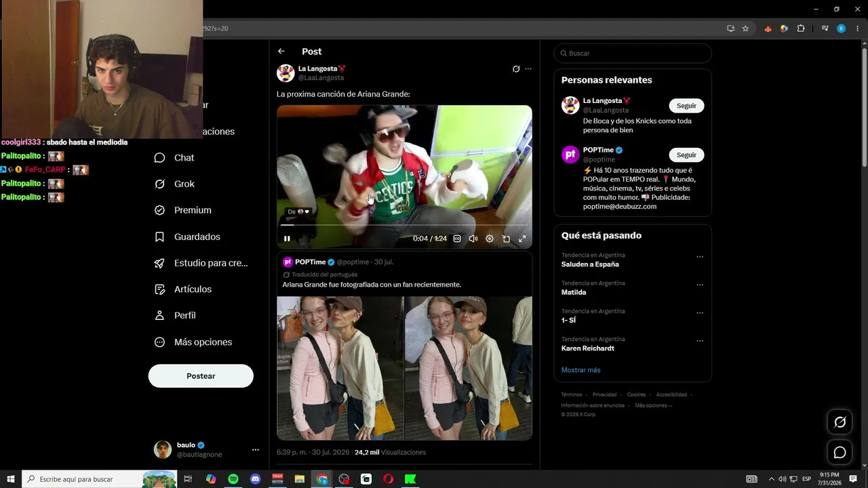Open Opera browser from the taskbar
868x488 pixels.
(x=388, y=479)
